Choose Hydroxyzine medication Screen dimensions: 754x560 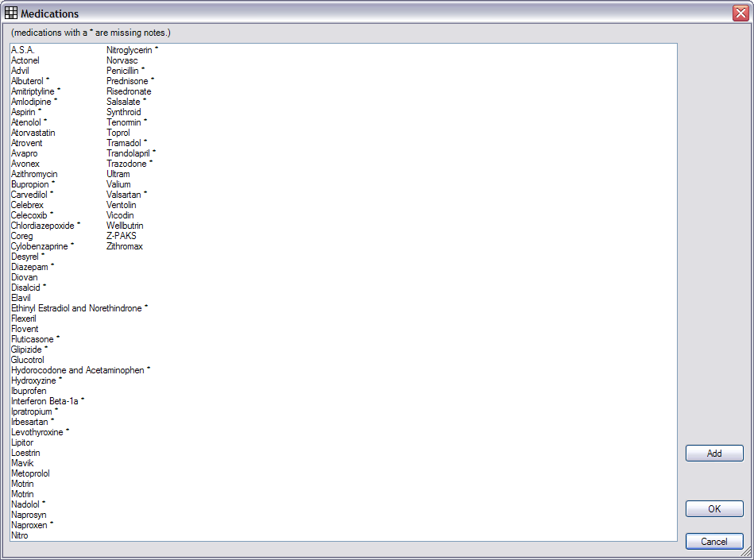[36, 380]
